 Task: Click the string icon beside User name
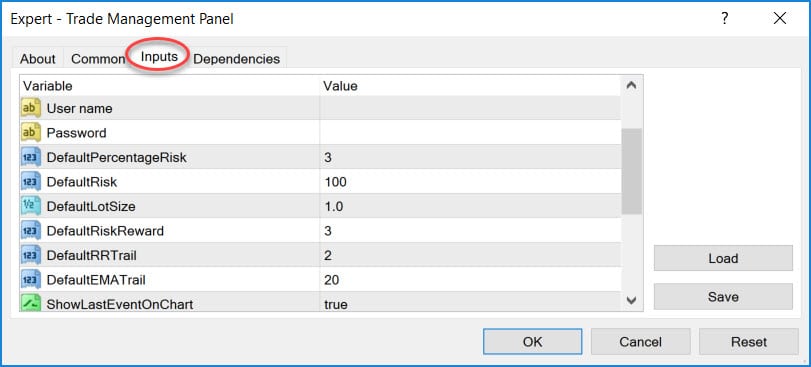(x=31, y=108)
